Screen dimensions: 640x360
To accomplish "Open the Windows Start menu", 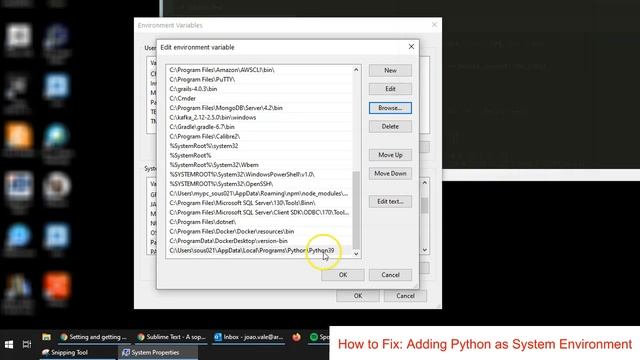I will pyautogui.click(x=9, y=344).
